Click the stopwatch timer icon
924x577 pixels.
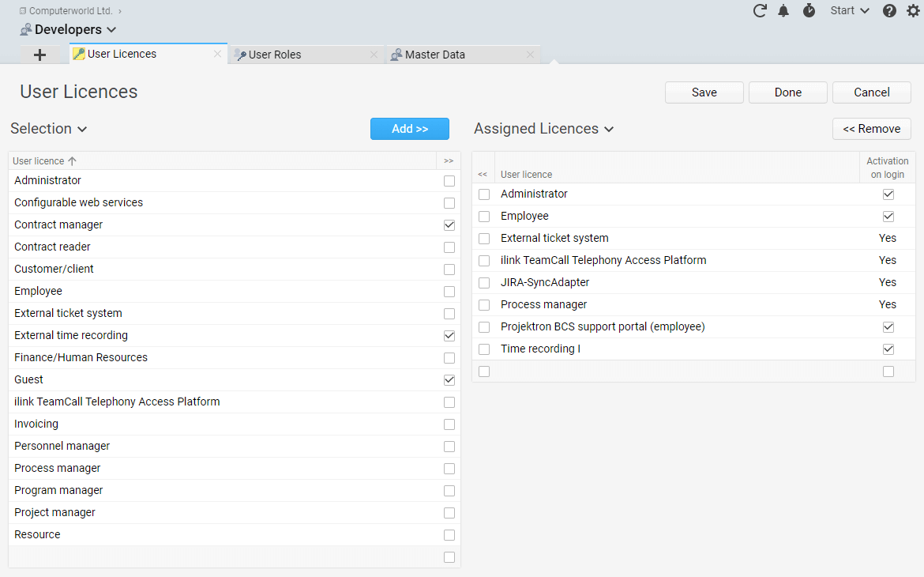coord(809,11)
